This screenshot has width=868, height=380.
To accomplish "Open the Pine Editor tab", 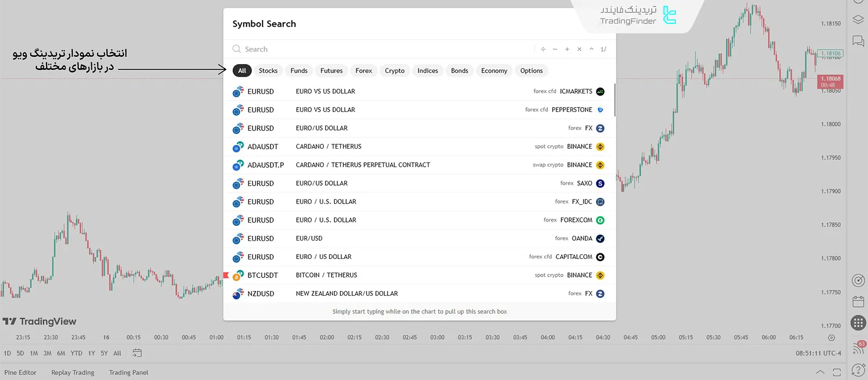I will (20, 372).
